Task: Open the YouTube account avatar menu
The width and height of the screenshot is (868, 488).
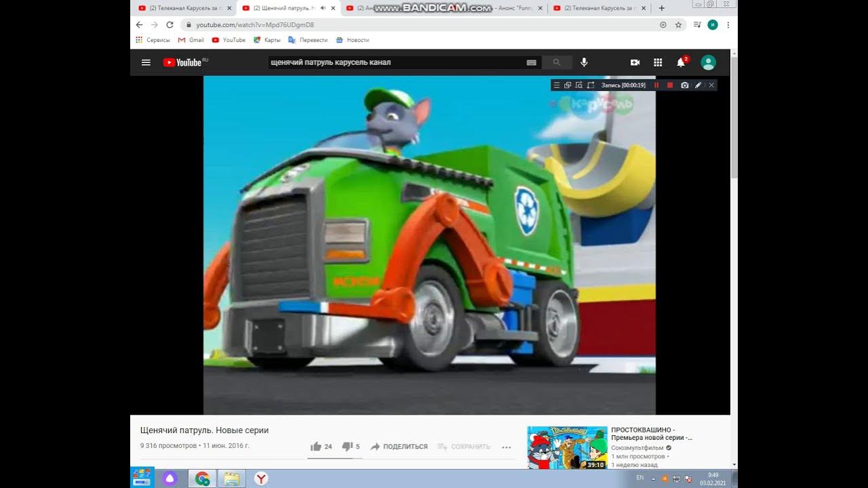Action: coord(708,62)
